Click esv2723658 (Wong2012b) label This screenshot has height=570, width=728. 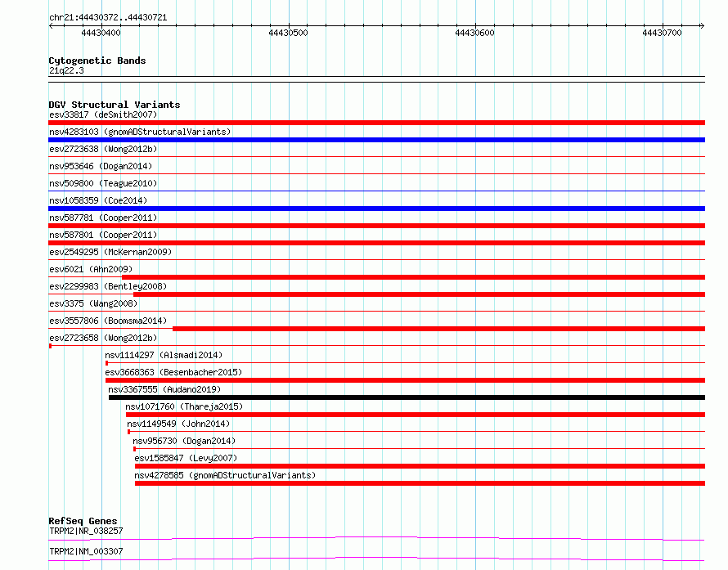pyautogui.click(x=103, y=338)
